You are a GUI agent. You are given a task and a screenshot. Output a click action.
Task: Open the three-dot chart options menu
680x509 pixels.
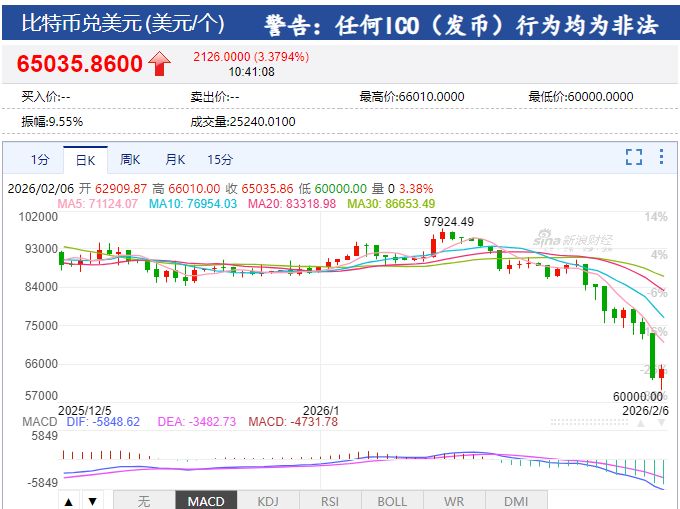(x=661, y=157)
